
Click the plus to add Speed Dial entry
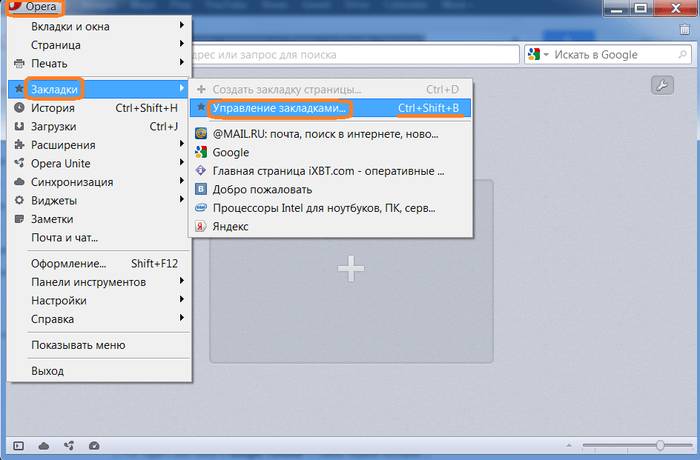click(350, 268)
